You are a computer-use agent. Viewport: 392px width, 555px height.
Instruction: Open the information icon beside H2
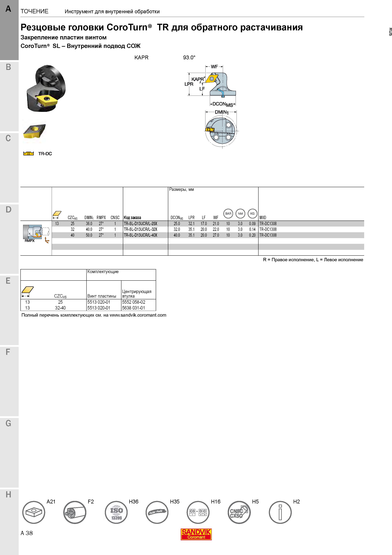tap(280, 512)
